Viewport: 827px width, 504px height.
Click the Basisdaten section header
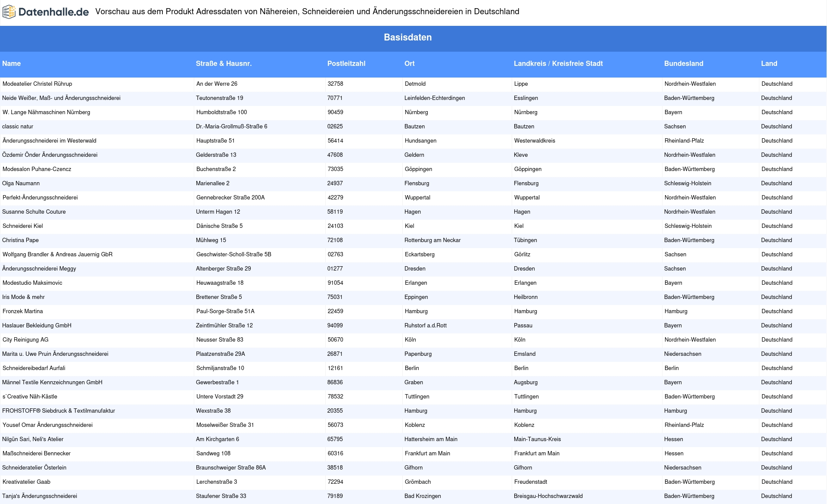click(407, 37)
